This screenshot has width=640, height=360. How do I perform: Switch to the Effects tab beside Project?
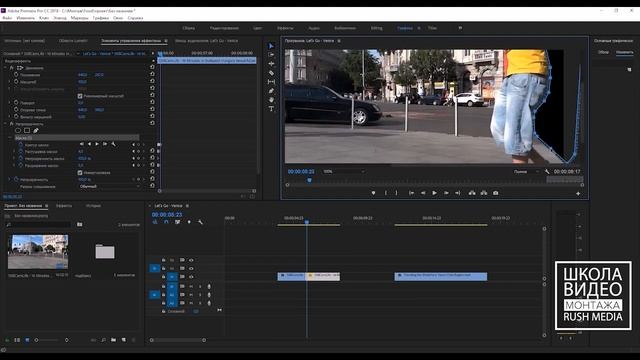64,206
